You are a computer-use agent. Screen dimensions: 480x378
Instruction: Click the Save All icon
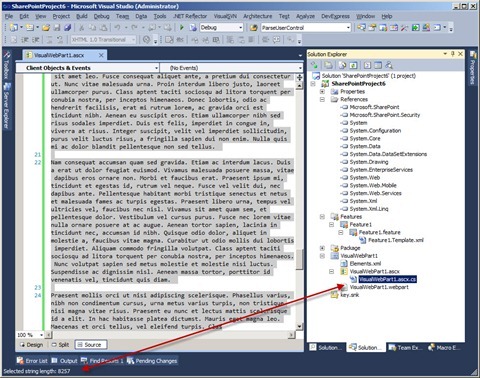68,28
